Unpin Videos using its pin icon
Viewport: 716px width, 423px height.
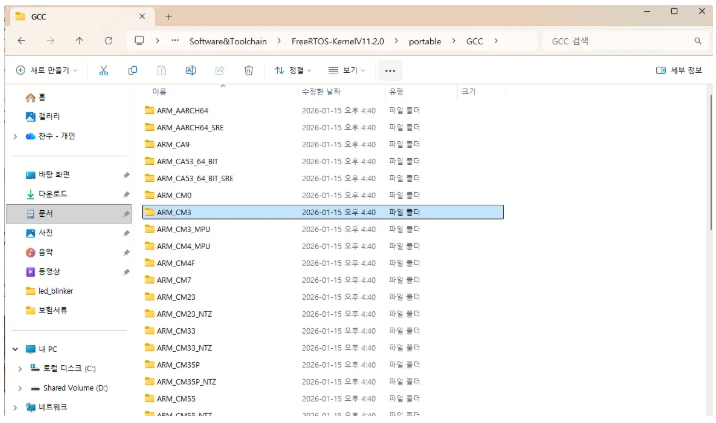(x=126, y=272)
